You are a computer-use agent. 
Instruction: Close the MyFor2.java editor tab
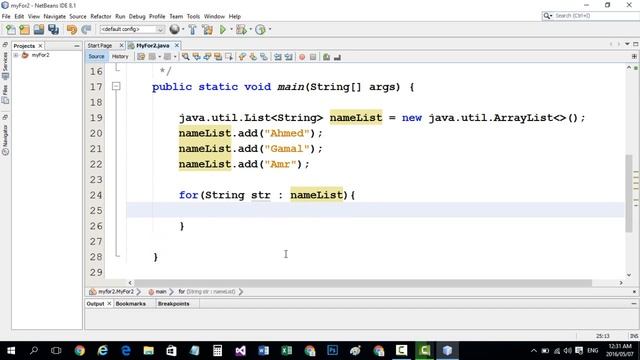click(x=177, y=45)
